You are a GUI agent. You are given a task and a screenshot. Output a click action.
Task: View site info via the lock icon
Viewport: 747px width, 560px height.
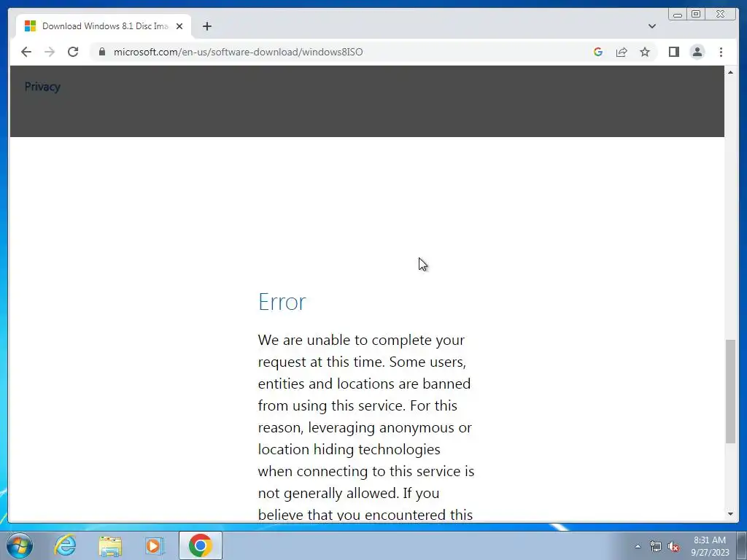point(101,52)
